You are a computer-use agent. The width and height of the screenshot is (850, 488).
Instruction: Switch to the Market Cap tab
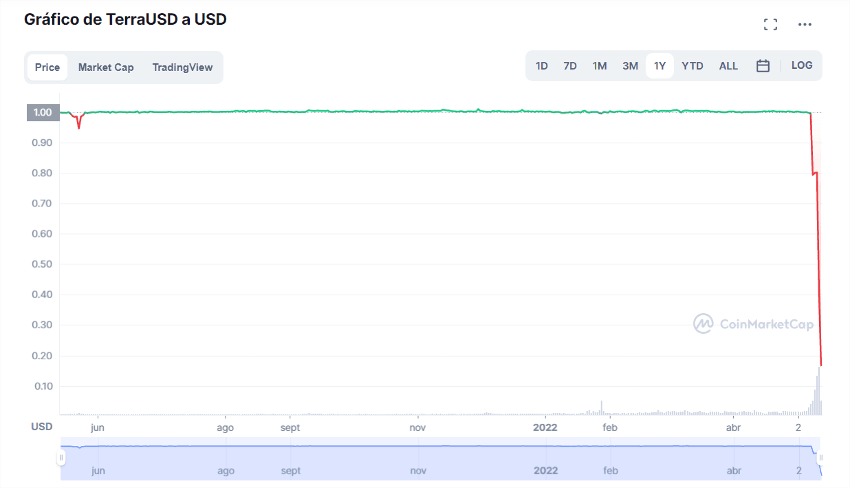(x=106, y=67)
